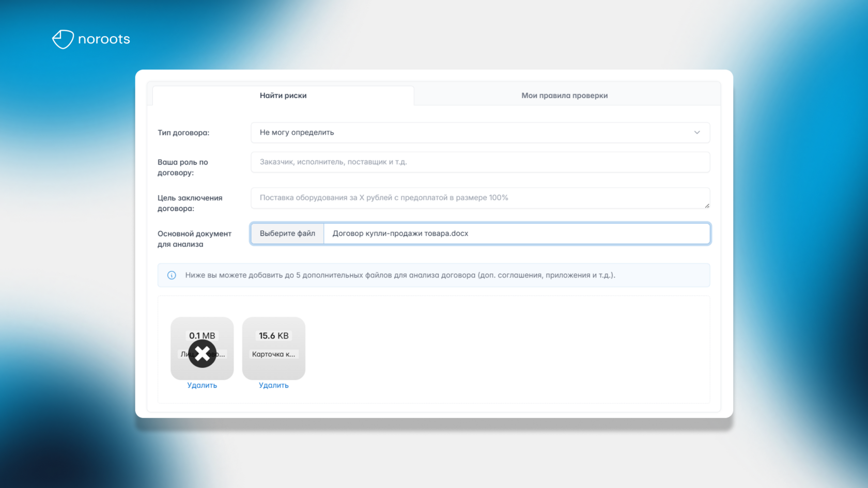
Task: Click the Цель заключения договора label
Action: [x=190, y=203]
